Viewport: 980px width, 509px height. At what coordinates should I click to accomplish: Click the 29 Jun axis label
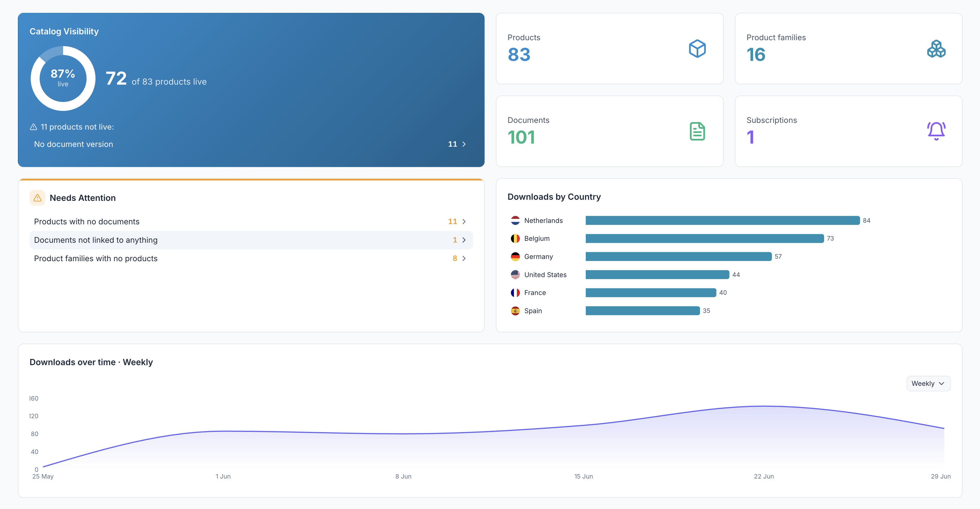(940, 476)
